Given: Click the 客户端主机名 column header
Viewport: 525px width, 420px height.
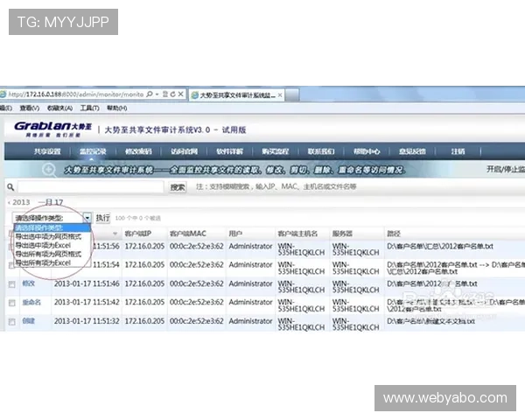Looking at the screenshot, I should point(297,234).
